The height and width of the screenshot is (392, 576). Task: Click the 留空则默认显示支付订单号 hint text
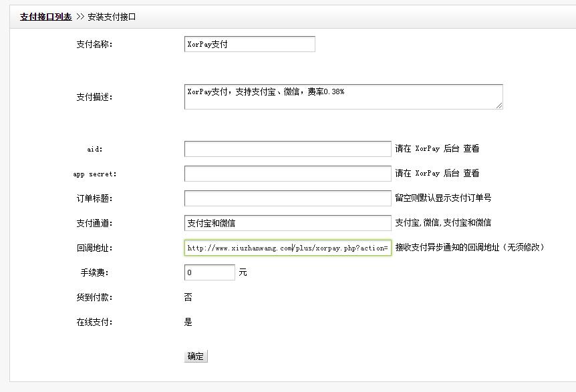(x=443, y=198)
